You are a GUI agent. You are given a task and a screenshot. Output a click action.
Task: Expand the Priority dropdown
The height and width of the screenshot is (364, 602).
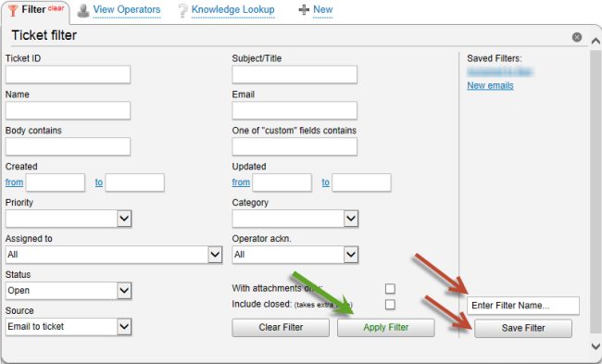(x=124, y=219)
